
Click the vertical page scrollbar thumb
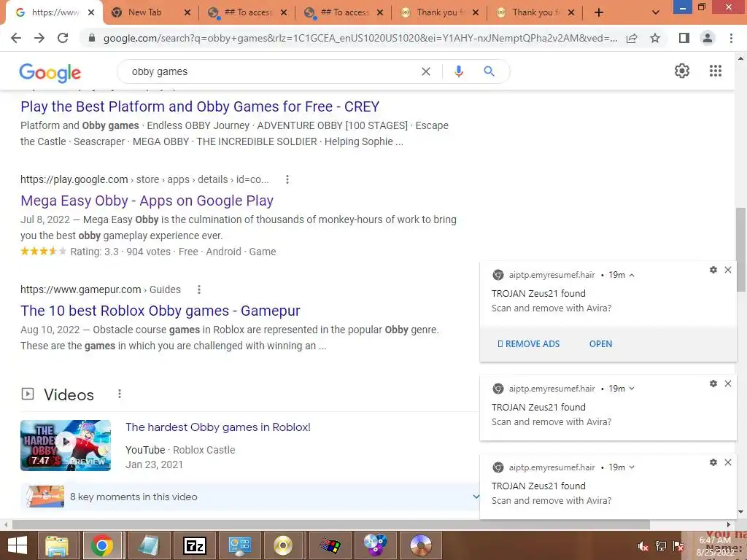[741, 249]
